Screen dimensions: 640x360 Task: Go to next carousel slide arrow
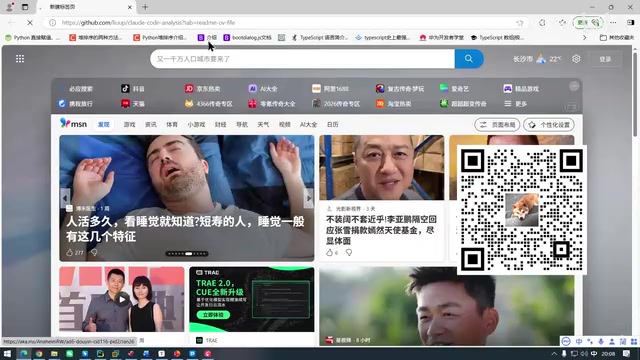point(309,198)
